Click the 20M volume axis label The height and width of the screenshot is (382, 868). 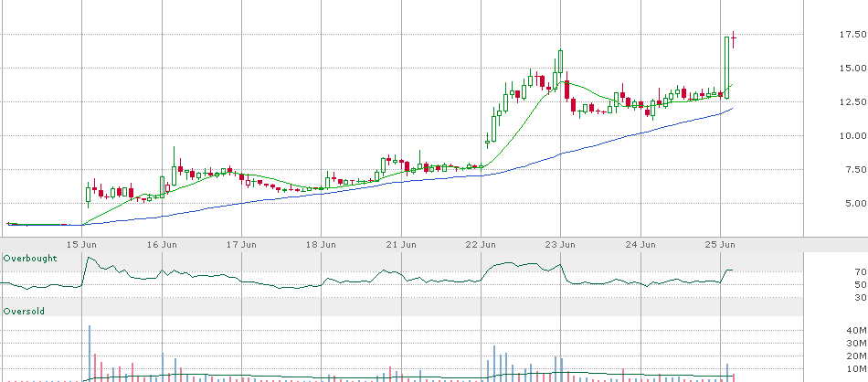click(856, 356)
